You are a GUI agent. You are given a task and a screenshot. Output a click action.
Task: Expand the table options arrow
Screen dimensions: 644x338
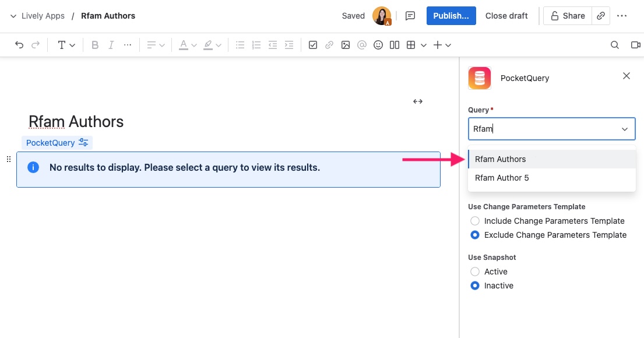(424, 45)
